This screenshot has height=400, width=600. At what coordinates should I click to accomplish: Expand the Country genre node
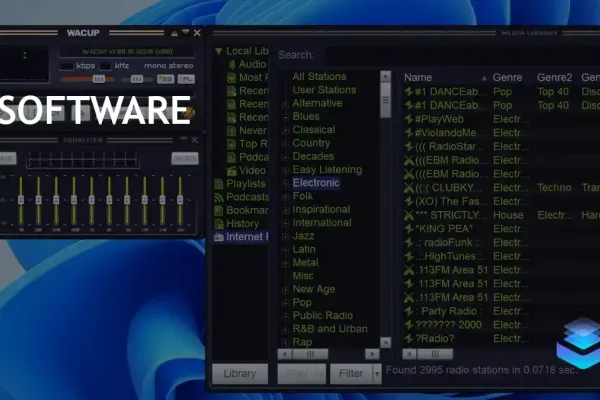click(x=285, y=144)
